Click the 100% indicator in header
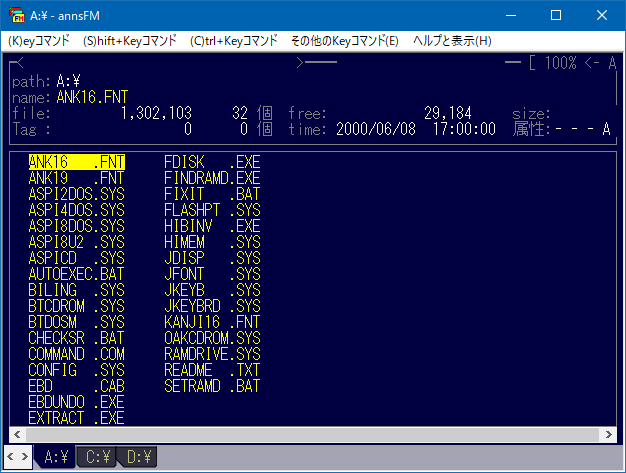626x473 pixels. [x=561, y=63]
